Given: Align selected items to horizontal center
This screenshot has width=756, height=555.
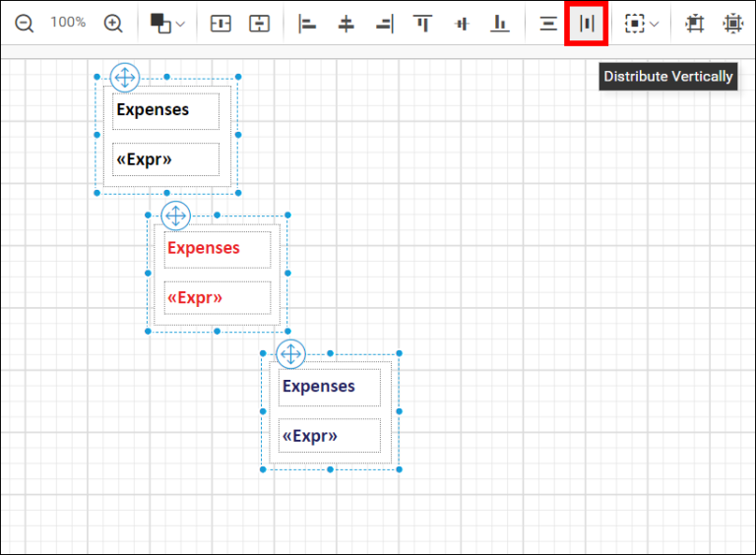Looking at the screenshot, I should [346, 23].
